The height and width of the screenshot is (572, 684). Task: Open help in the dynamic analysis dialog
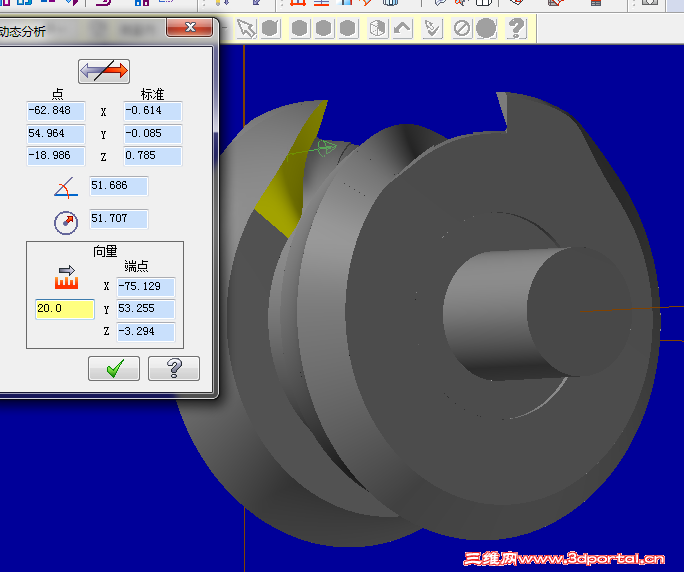[x=174, y=368]
